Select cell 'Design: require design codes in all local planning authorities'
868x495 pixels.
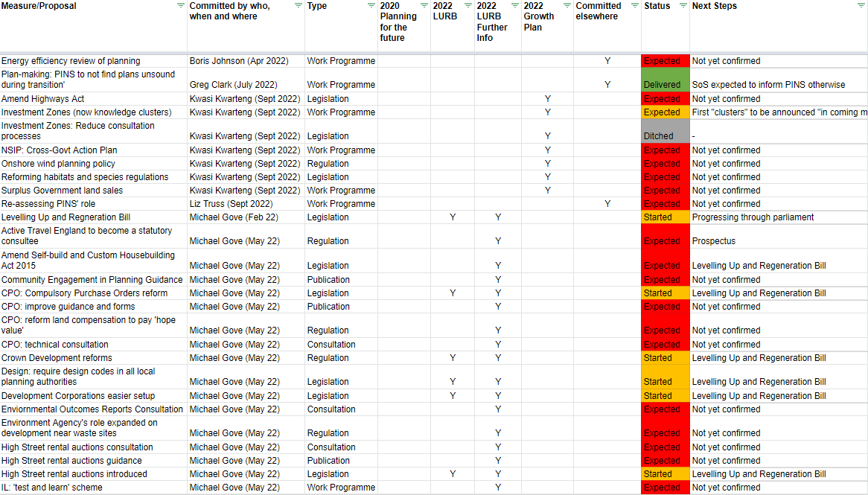point(94,377)
